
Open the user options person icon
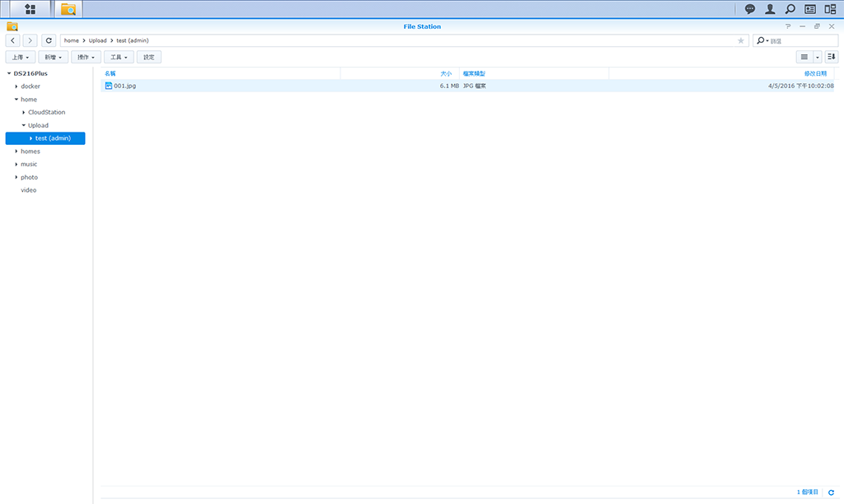771,9
